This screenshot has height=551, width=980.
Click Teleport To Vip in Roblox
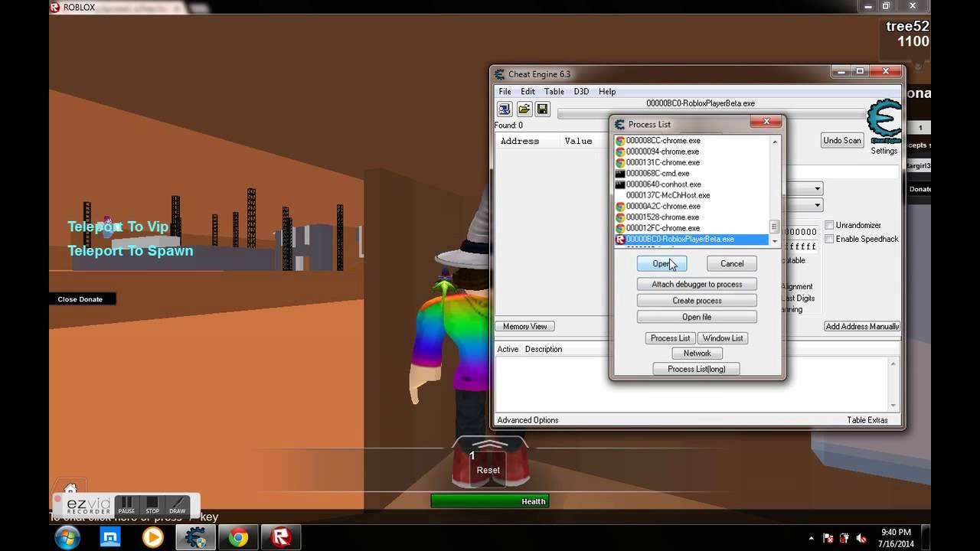tap(118, 227)
